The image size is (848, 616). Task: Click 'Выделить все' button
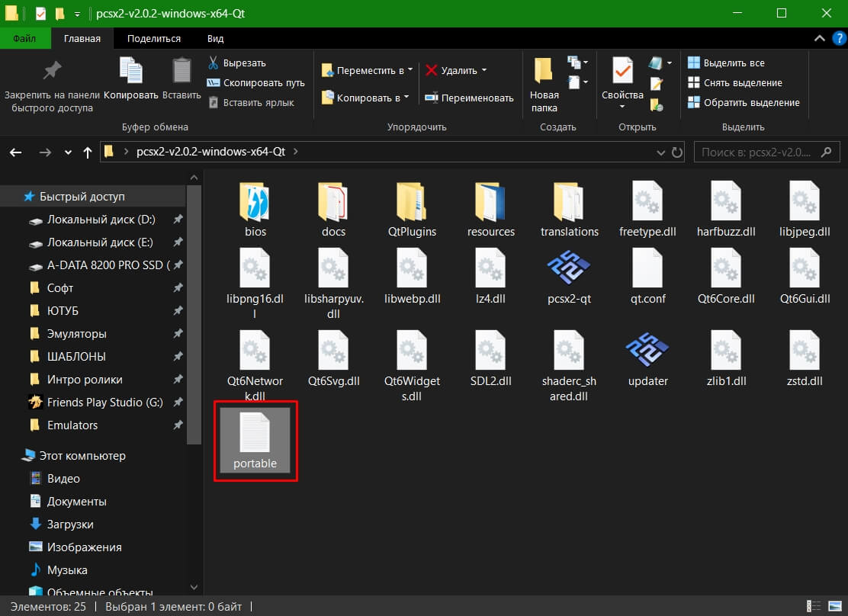[727, 63]
